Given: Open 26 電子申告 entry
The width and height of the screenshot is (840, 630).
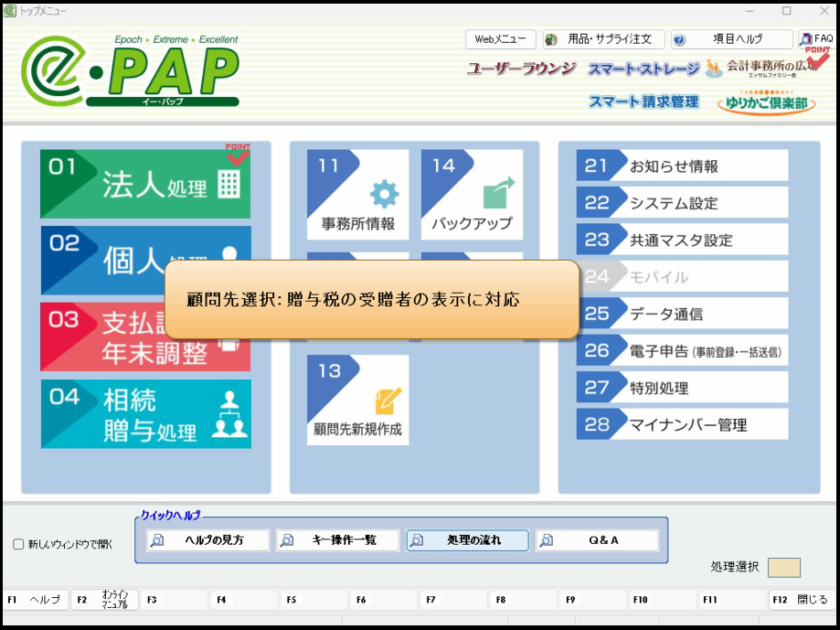Looking at the screenshot, I should tap(682, 350).
